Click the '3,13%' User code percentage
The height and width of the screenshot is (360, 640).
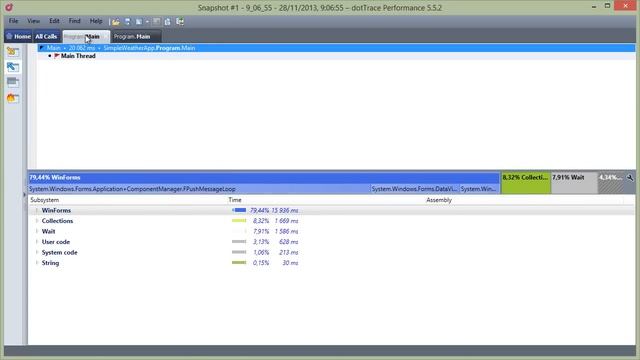[x=261, y=242]
